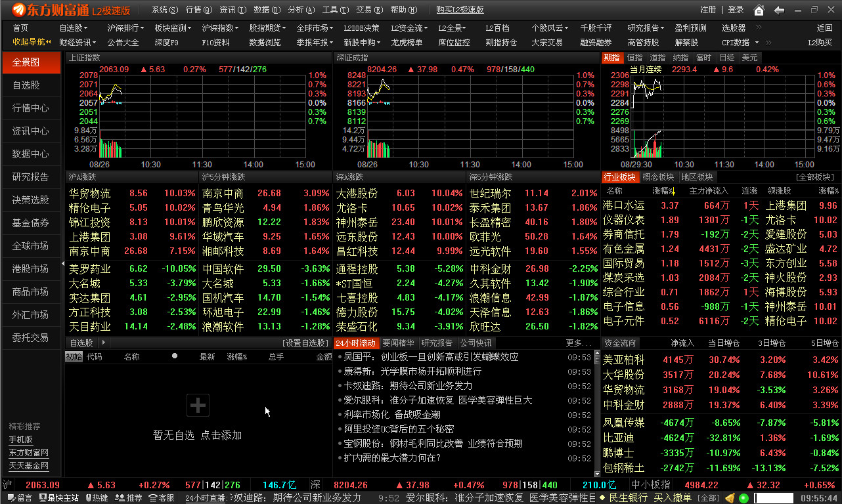Click the alert bell icon in status bar
This screenshot has height=504, width=842.
tap(730, 498)
